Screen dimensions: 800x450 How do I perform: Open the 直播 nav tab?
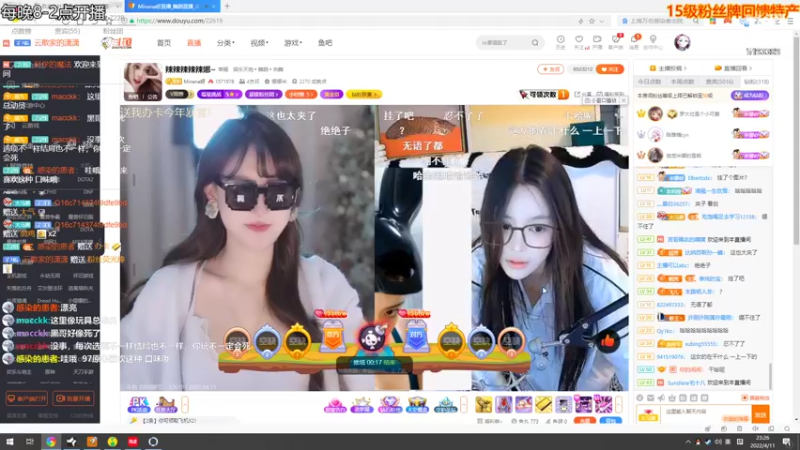pos(194,43)
